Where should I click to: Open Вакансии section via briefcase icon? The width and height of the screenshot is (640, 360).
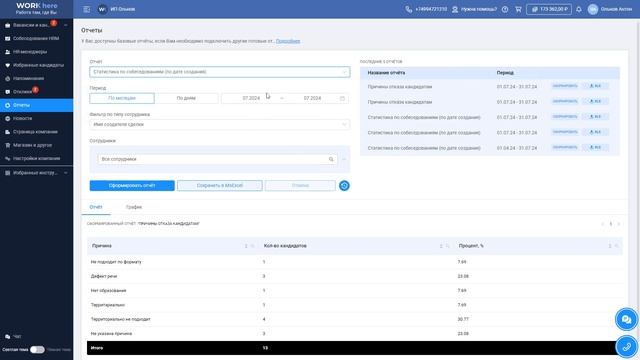click(x=7, y=25)
